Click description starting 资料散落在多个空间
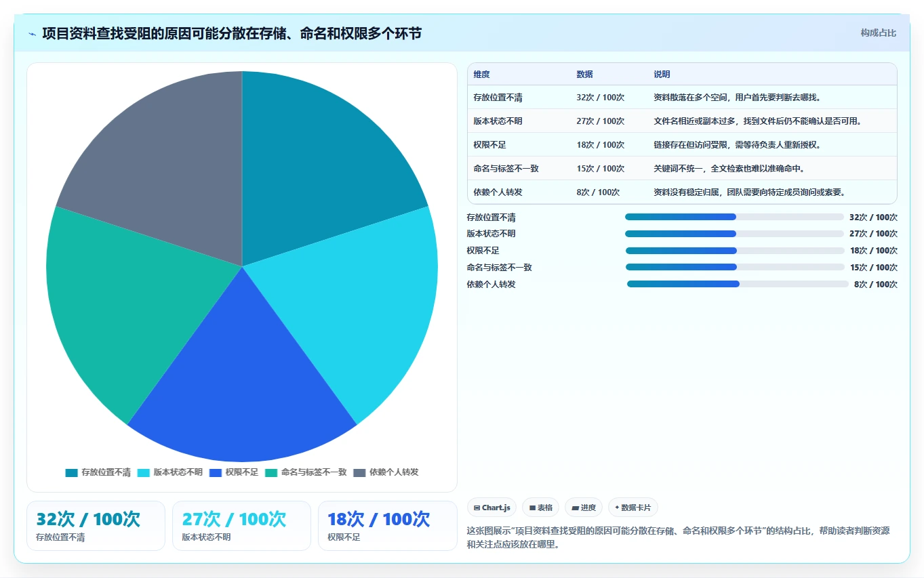 coord(738,98)
